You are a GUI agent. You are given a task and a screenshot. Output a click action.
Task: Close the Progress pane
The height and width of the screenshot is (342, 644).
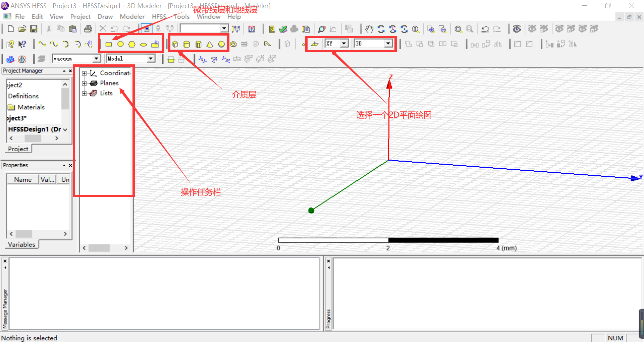coord(329,261)
